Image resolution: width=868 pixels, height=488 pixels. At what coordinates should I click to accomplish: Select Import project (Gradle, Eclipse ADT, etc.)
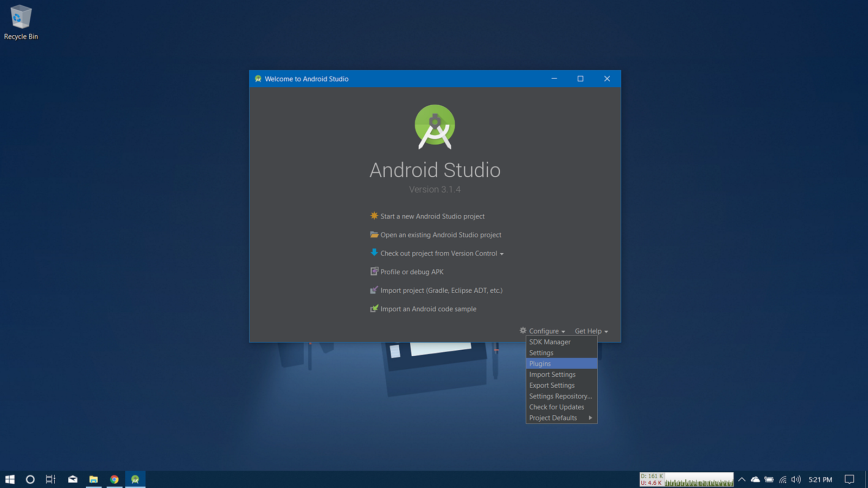pyautogui.click(x=442, y=290)
